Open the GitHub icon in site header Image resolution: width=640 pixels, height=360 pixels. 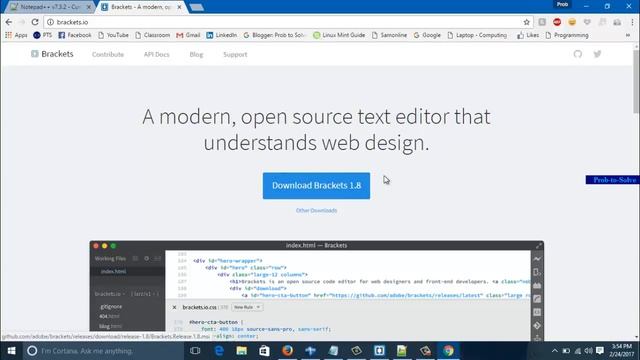[x=578, y=54]
